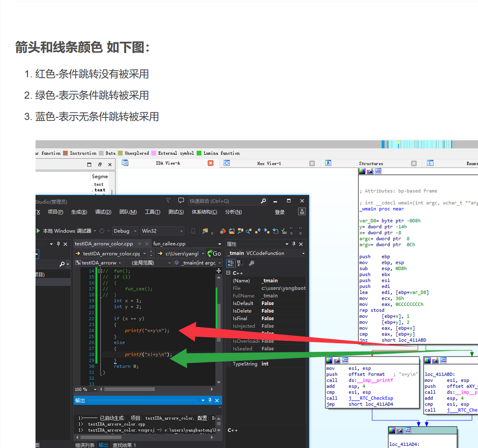Click the Go button in navigation bar
This screenshot has width=478, height=448.
pos(214,254)
